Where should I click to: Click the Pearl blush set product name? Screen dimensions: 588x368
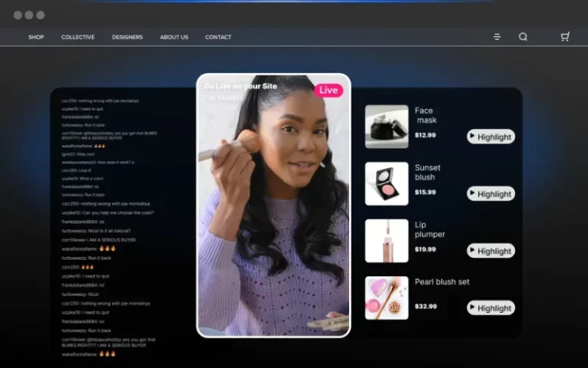pyautogui.click(x=442, y=282)
